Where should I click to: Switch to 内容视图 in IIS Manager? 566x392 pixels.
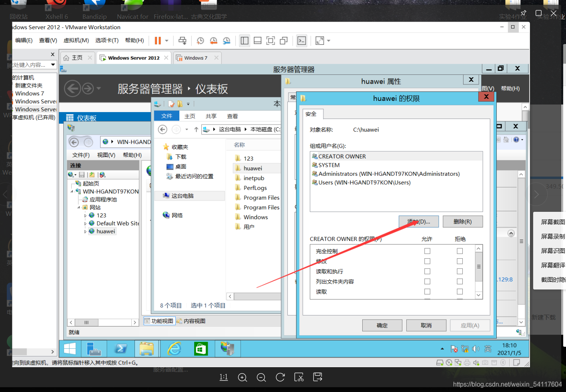click(191, 321)
